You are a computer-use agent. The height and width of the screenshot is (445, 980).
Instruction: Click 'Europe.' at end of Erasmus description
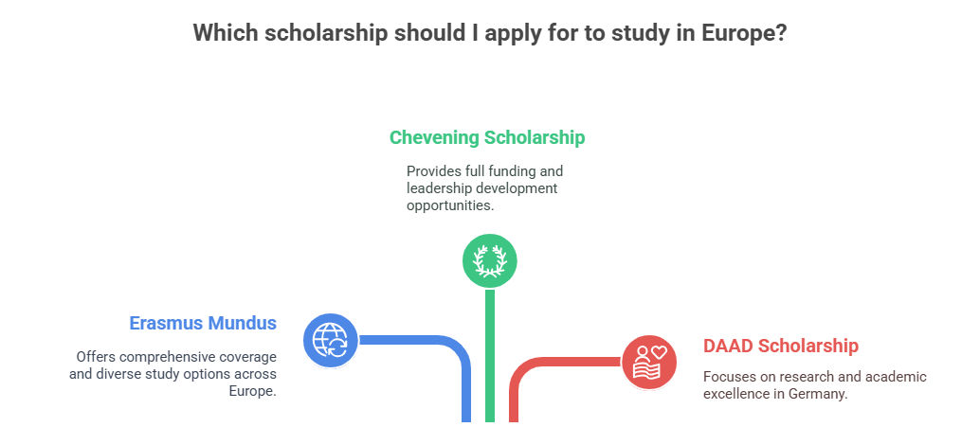tap(252, 391)
